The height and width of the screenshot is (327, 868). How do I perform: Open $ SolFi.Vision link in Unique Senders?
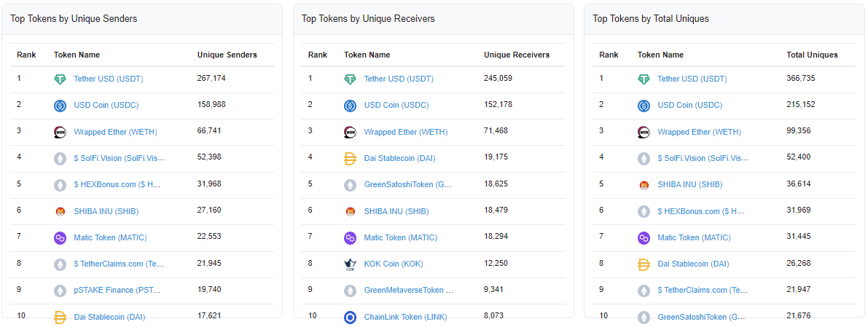(x=120, y=159)
